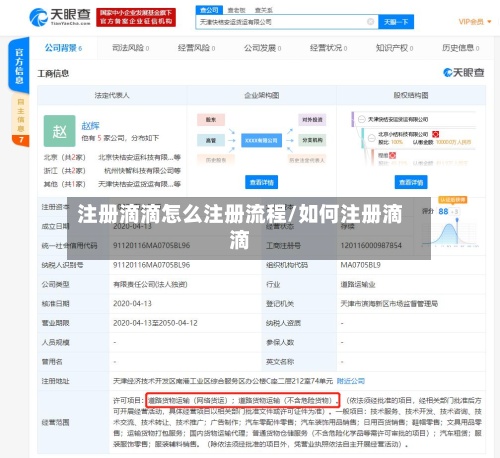The image size is (500, 458).
Task: Click the red badge promoting 官方备案企业征信机构
Action: click(x=136, y=17)
